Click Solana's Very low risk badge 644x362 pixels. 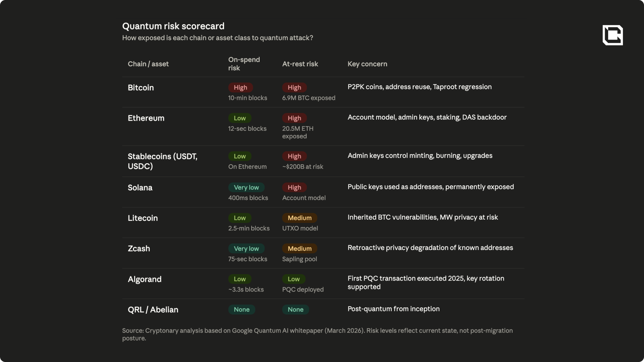[246, 187]
